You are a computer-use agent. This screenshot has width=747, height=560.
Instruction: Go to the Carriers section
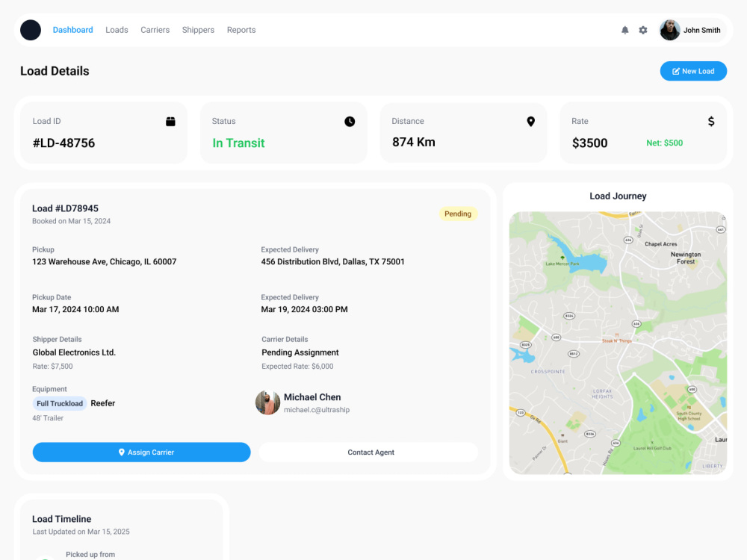(155, 30)
